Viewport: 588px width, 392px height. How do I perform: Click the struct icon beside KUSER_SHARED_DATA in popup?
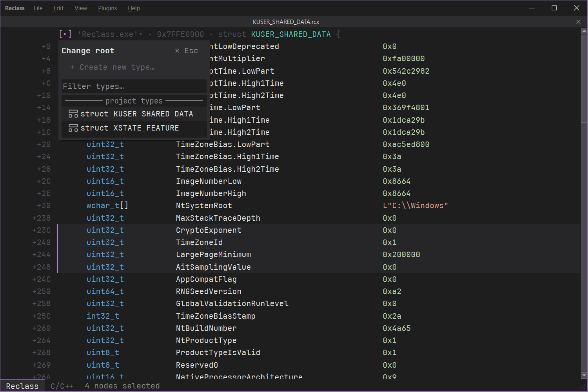coord(73,114)
